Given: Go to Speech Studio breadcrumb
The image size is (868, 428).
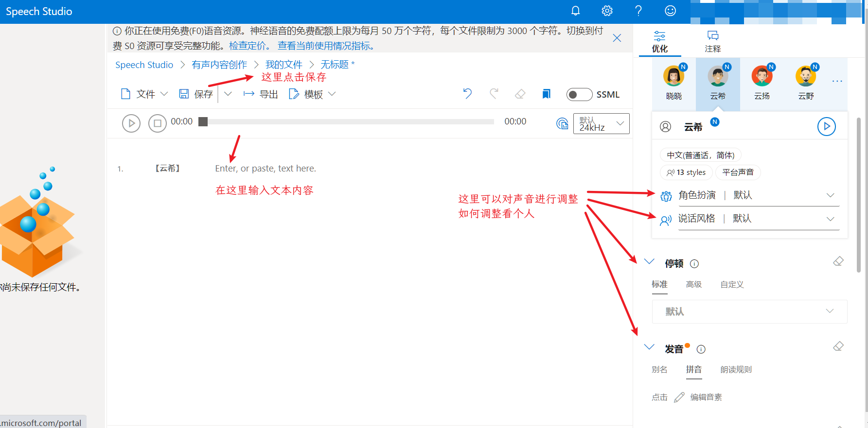Looking at the screenshot, I should (144, 65).
